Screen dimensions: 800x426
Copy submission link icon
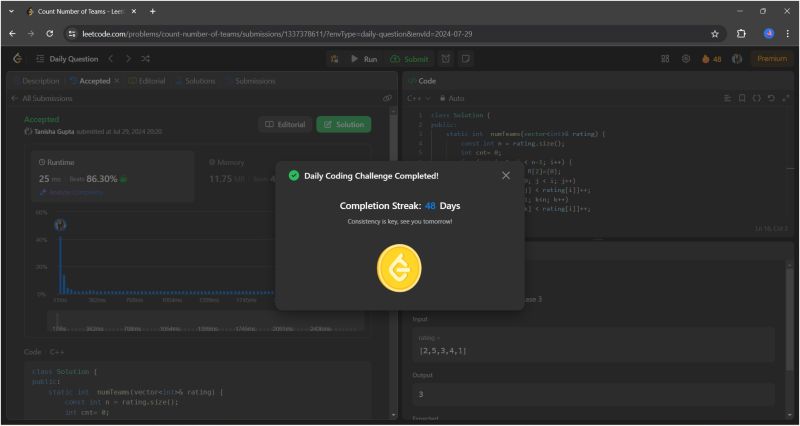pos(387,98)
